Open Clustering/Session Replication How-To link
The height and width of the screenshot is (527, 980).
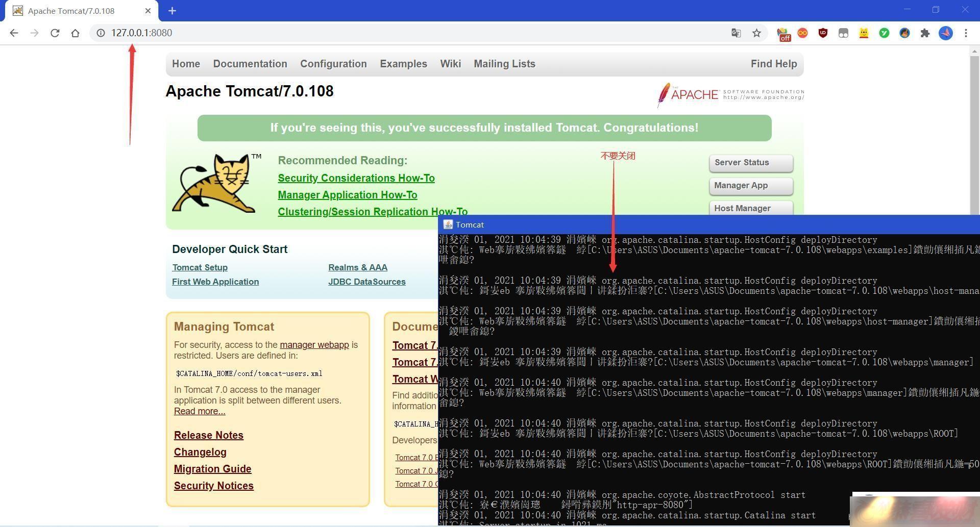(373, 212)
